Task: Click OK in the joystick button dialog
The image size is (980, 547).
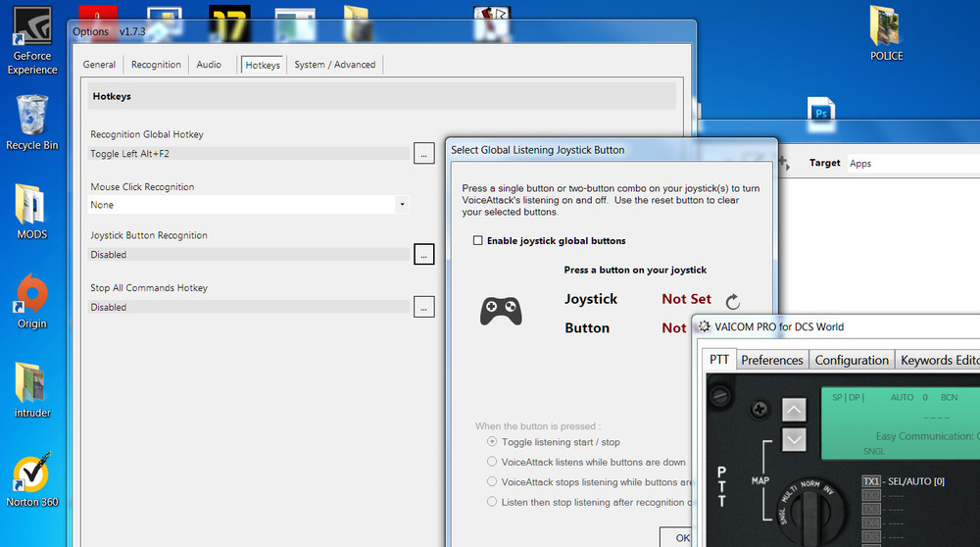Action: [677, 537]
